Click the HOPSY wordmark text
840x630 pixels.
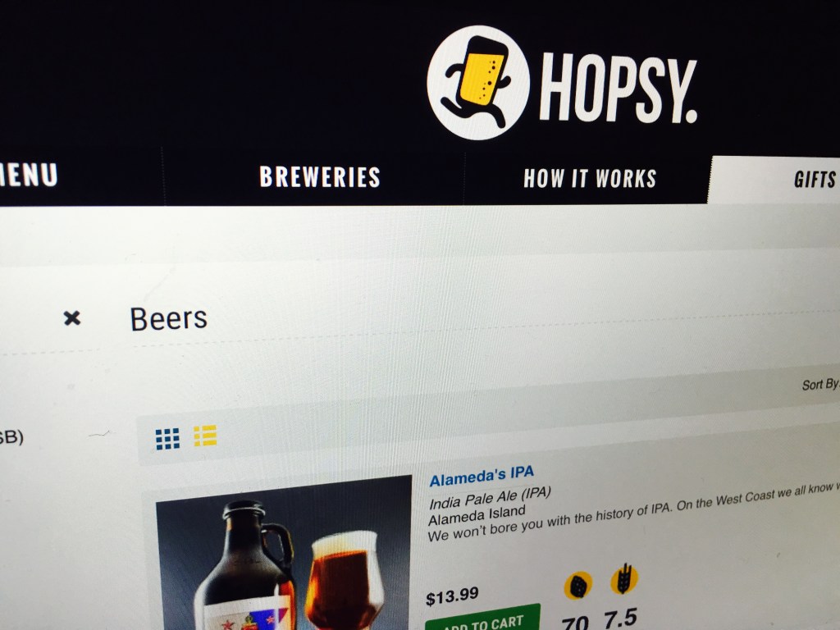pyautogui.click(x=619, y=89)
